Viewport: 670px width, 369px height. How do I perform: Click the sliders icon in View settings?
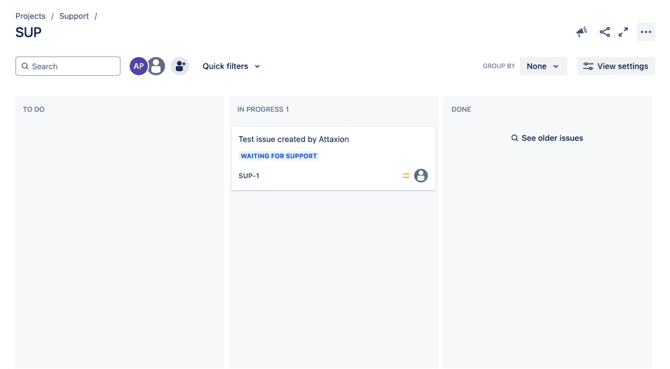[x=588, y=66]
